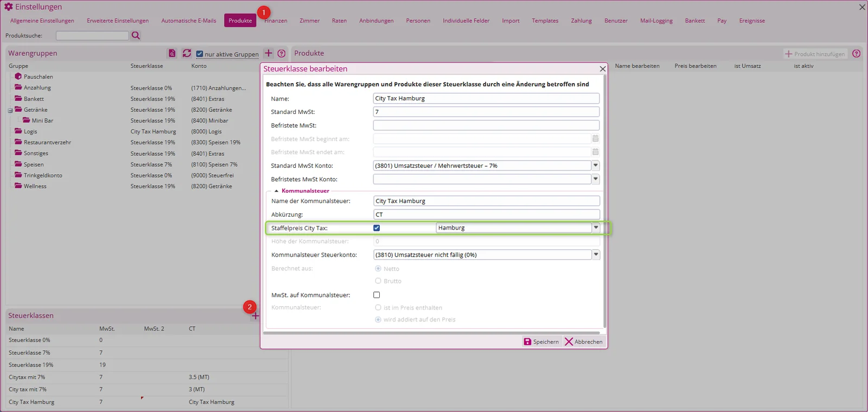Add a new Warengruppe with plus icon
Viewport: 868px width, 412px height.
point(269,53)
